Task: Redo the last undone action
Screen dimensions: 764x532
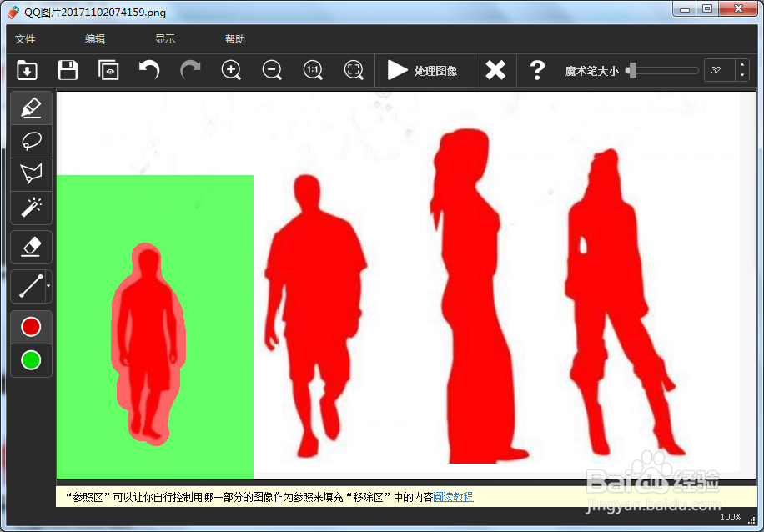Action: point(190,70)
